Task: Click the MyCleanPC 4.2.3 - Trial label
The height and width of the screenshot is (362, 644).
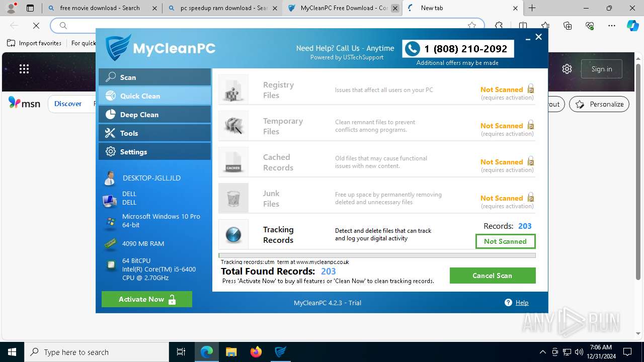Action: tap(328, 303)
